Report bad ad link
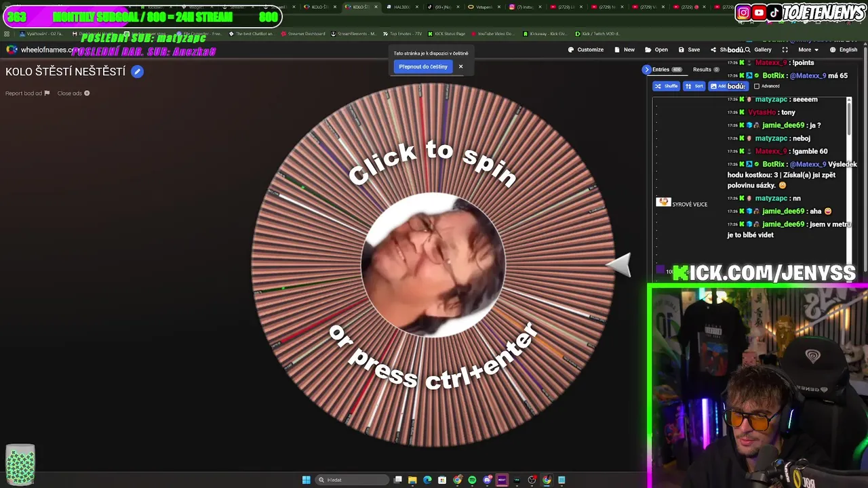This screenshot has width=868, height=488. point(27,94)
